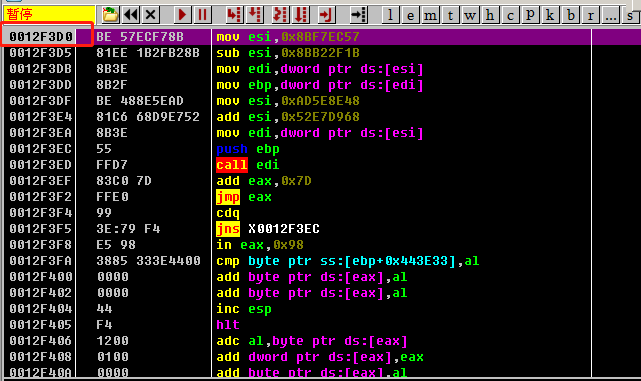Select 'mov ebp,dword ptr ds:[edi]' instruction
The width and height of the screenshot is (641, 381).
tap(320, 85)
